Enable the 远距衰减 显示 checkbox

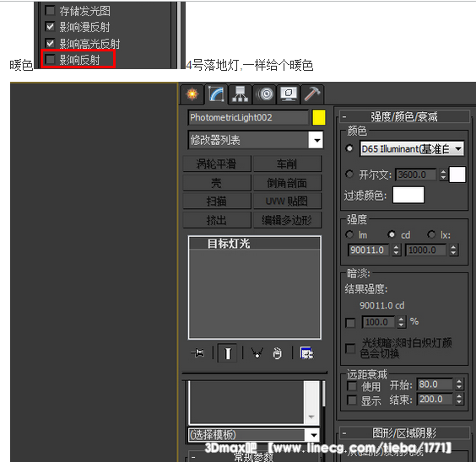coord(352,400)
